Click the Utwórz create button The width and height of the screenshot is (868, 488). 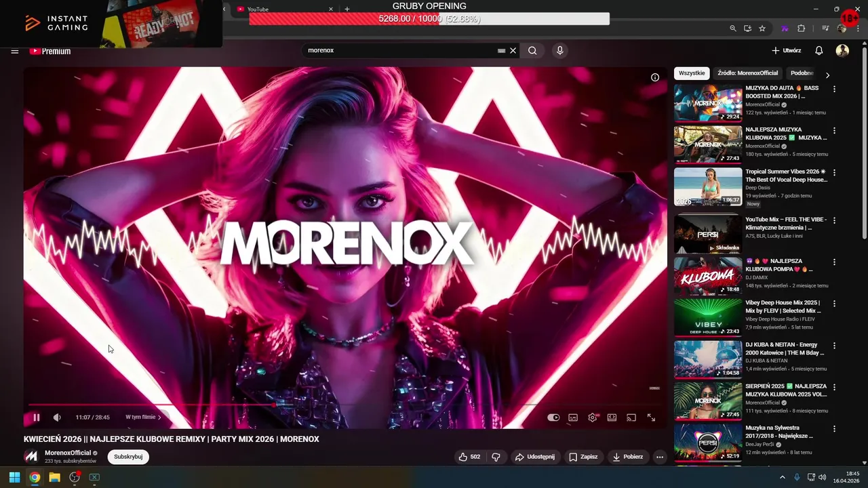[x=787, y=51]
